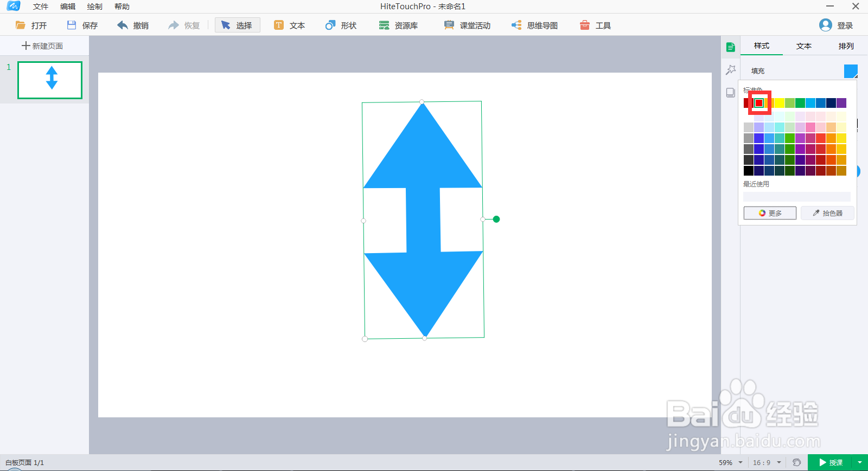
Task: Add a new page (新建页面)
Action: pos(42,46)
